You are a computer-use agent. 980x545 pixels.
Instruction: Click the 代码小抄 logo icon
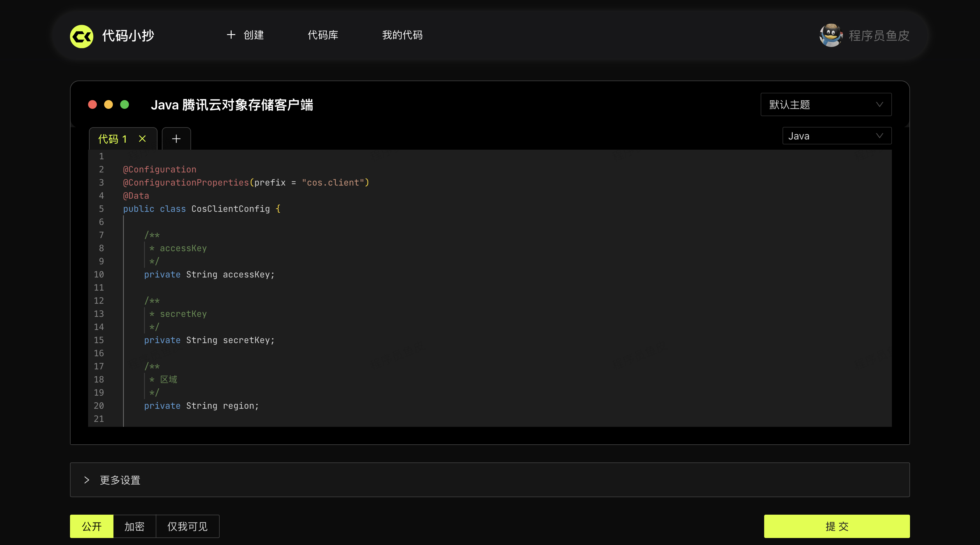(81, 36)
